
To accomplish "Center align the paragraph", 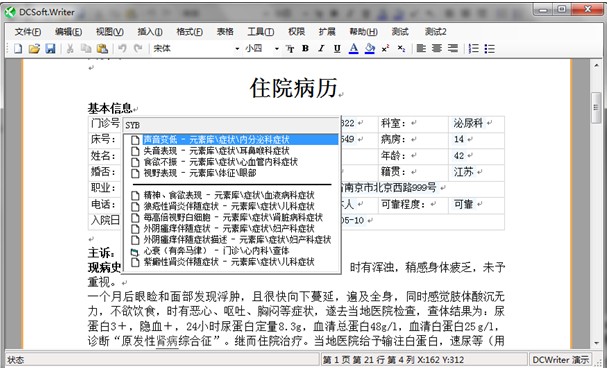I will [437, 49].
